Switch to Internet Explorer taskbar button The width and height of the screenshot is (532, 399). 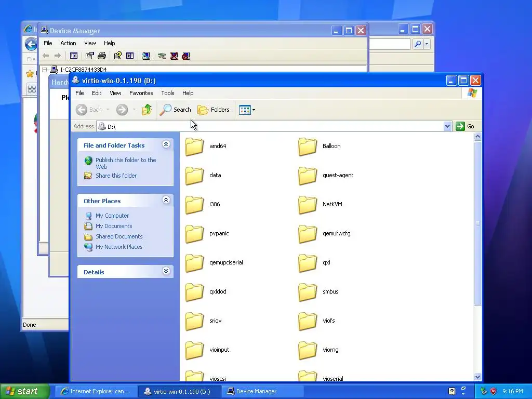pos(96,391)
